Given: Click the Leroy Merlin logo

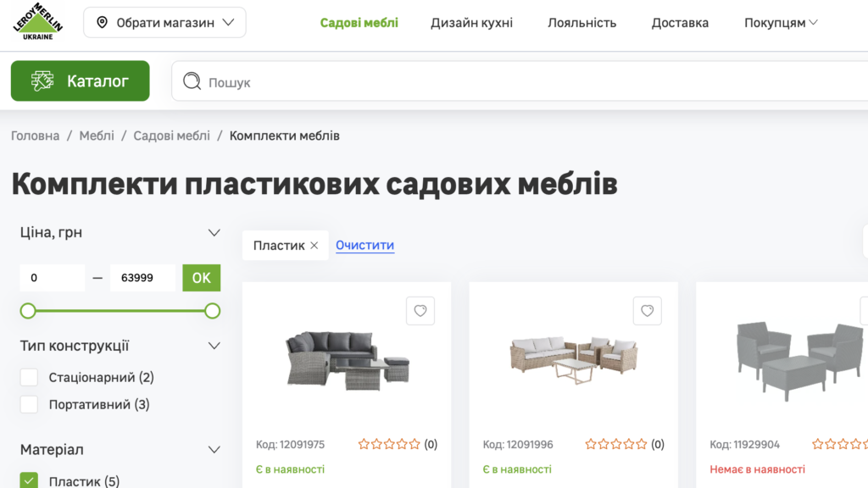Looking at the screenshot, I should pyautogui.click(x=36, y=24).
